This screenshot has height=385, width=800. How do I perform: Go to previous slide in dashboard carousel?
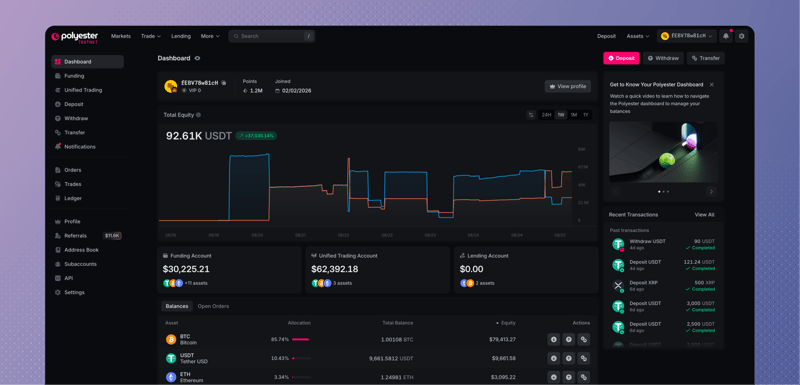coord(615,192)
